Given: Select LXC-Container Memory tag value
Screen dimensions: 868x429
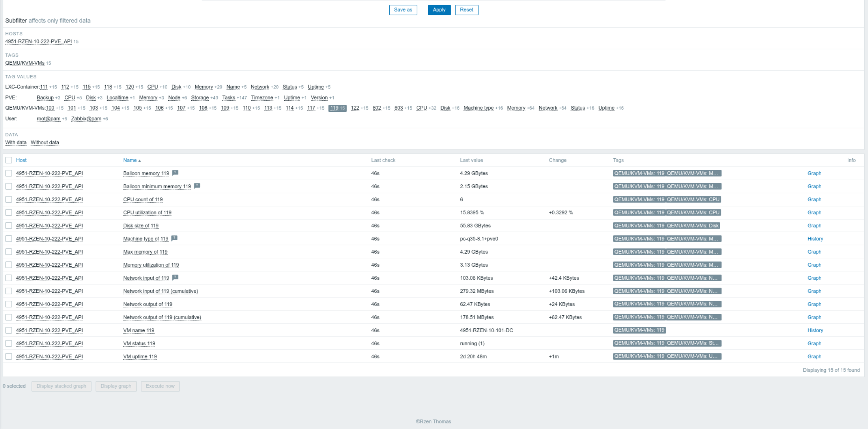Looking at the screenshot, I should (204, 87).
